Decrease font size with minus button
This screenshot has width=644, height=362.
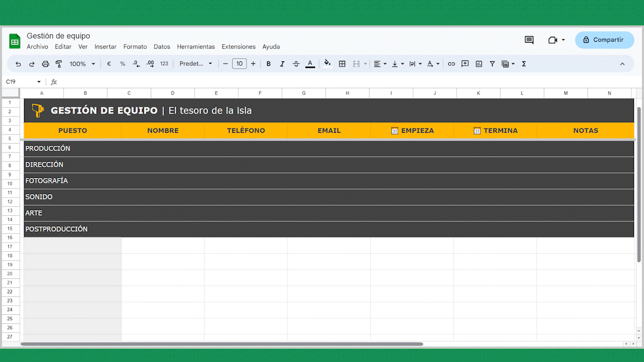pyautogui.click(x=225, y=64)
